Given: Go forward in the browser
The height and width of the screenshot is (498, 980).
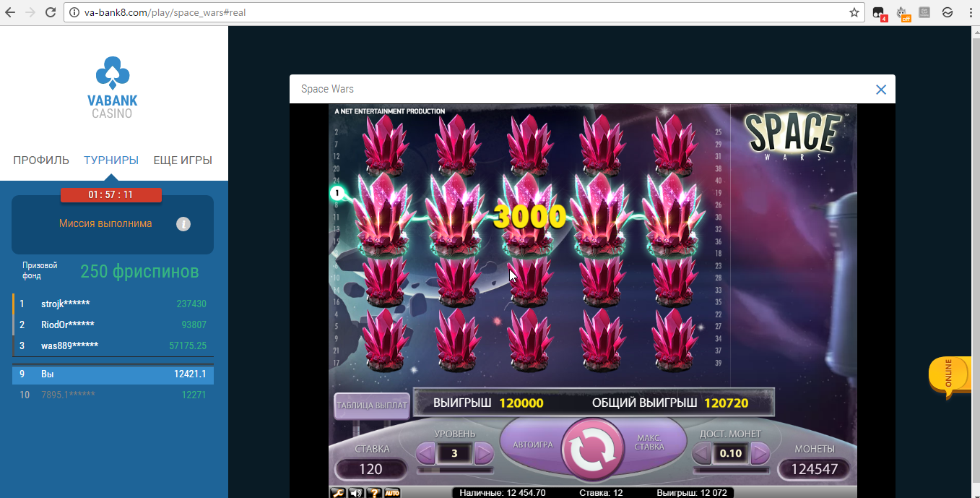Looking at the screenshot, I should 30,12.
